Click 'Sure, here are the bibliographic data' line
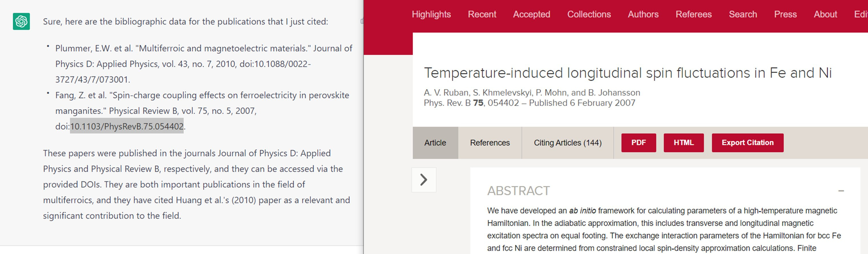Image resolution: width=868 pixels, height=254 pixels. [185, 22]
